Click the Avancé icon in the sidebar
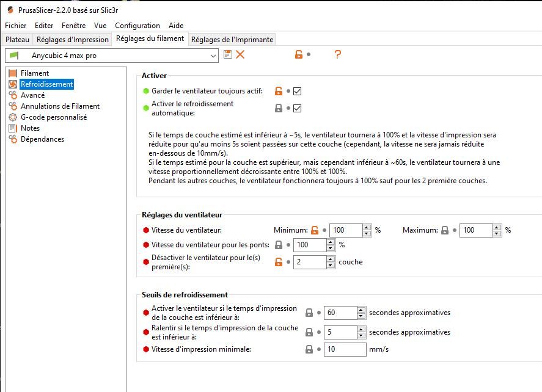Screen dimensions: 542x392 click(x=13, y=95)
